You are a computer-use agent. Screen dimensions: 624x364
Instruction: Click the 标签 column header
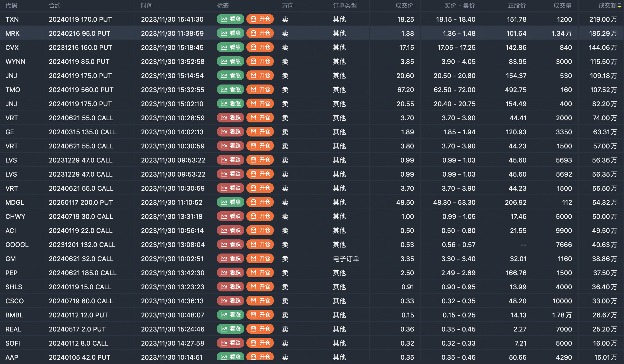coord(223,6)
